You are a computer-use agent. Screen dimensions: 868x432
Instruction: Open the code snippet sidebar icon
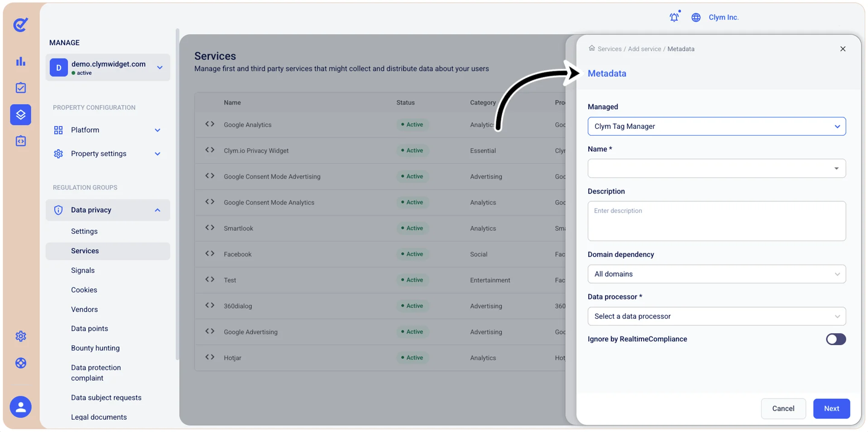(21, 141)
